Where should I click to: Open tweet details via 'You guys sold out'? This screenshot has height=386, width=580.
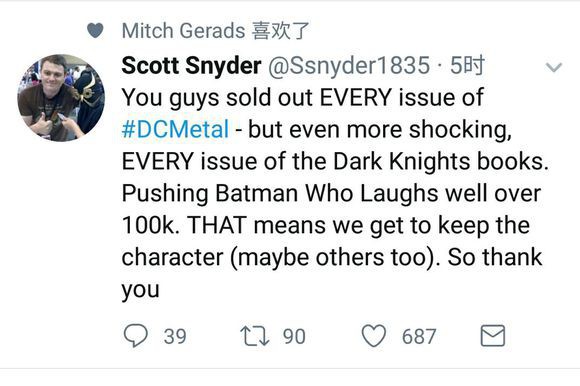point(218,98)
